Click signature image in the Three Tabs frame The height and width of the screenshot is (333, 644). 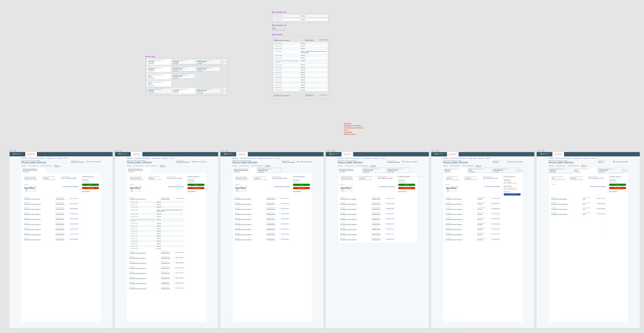click(x=347, y=188)
